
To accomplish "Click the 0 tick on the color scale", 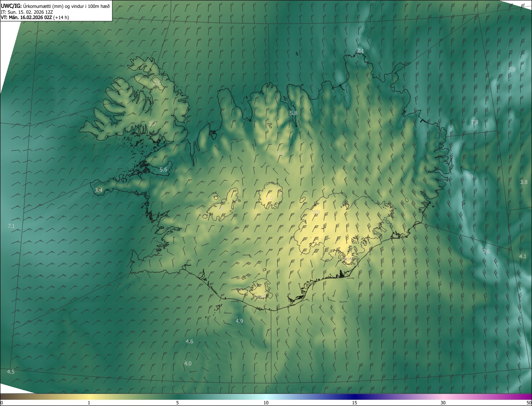I will (2, 403).
